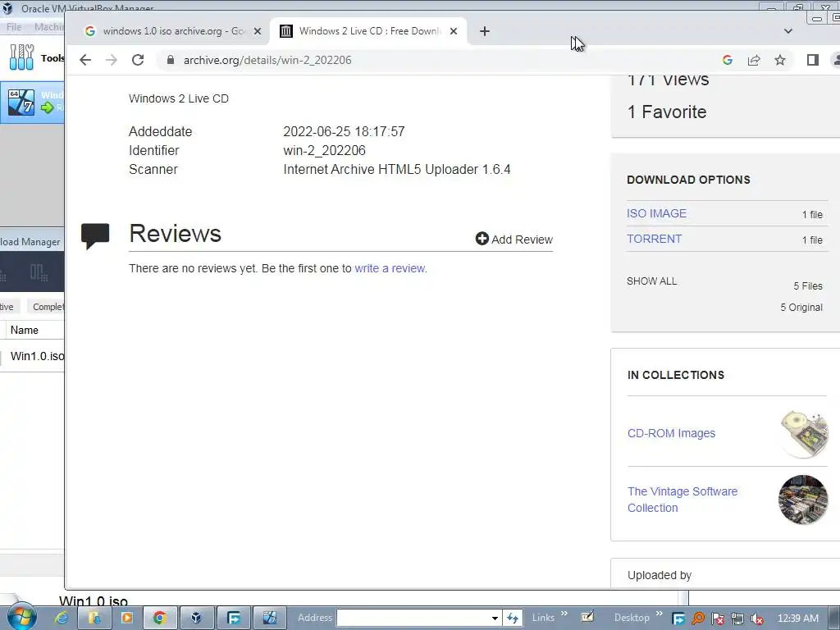The height and width of the screenshot is (630, 840).
Task: Switch to Chrome on the taskbar
Action: click(159, 619)
